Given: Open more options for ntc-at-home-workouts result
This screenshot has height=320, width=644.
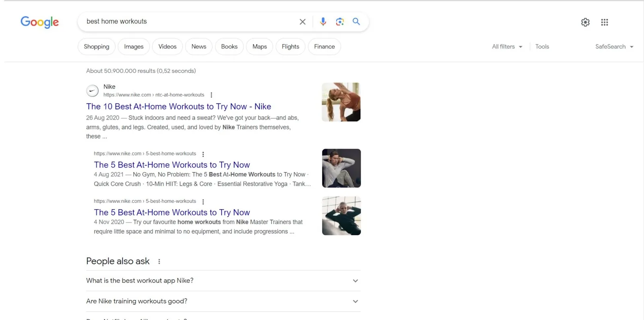Looking at the screenshot, I should [211, 95].
